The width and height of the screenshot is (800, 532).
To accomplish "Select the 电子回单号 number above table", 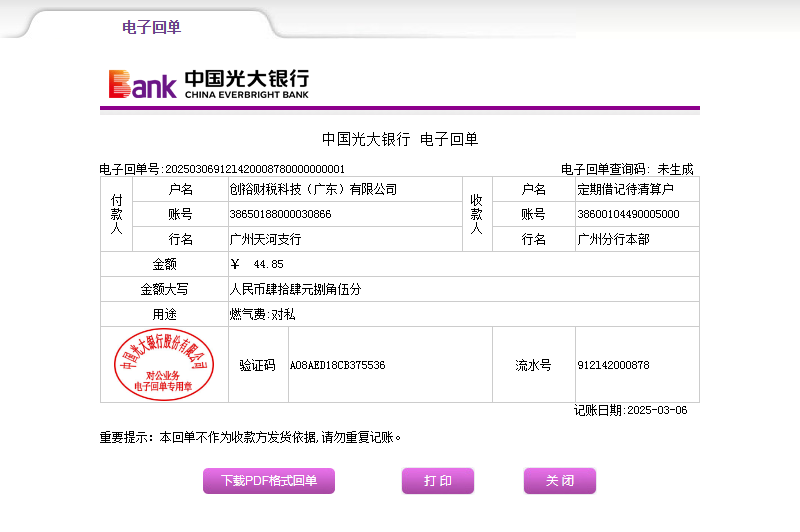I will pyautogui.click(x=254, y=169).
